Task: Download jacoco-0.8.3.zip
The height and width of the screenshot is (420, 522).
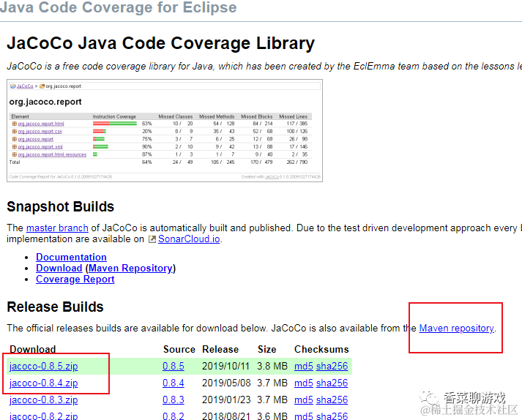Action: [x=44, y=400]
